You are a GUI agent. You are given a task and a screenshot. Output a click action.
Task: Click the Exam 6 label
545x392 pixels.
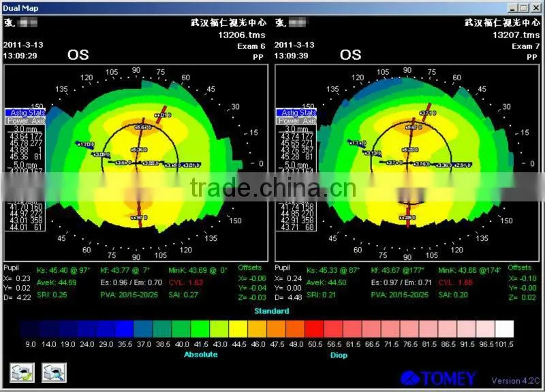tap(251, 46)
